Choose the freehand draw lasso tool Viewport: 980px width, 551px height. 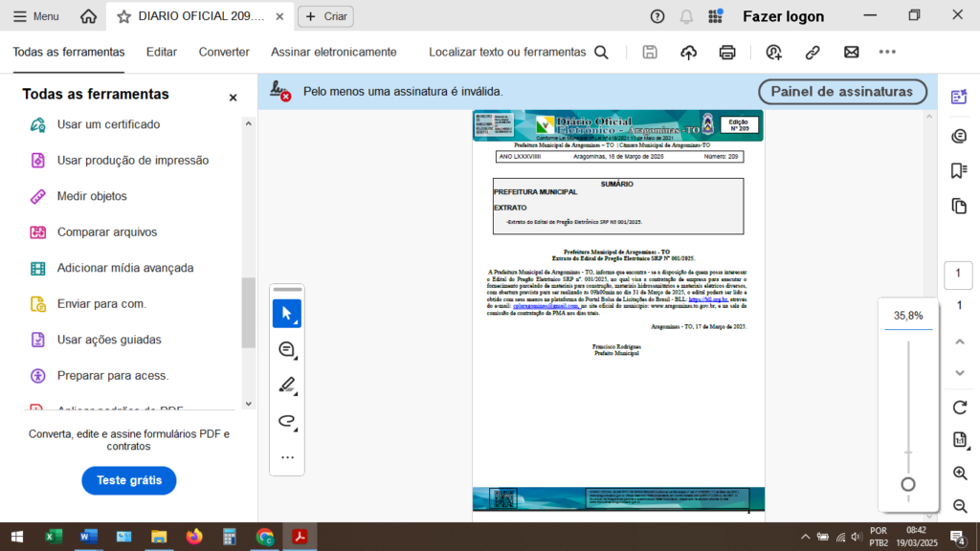[x=287, y=421]
